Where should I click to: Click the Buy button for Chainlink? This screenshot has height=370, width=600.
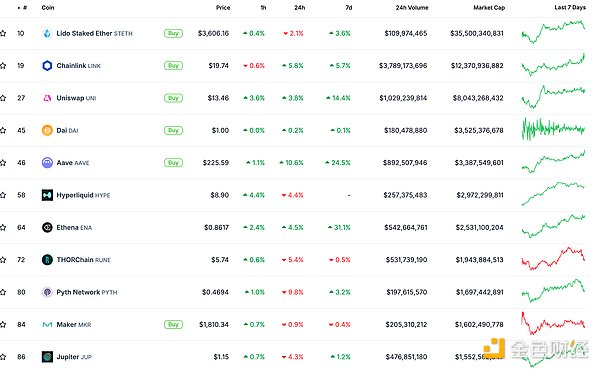click(173, 66)
